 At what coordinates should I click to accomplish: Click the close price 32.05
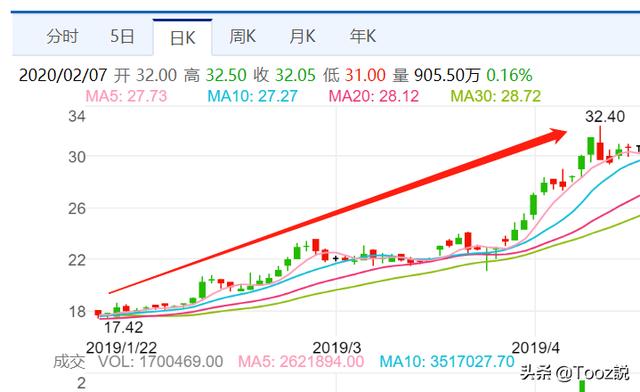296,76
